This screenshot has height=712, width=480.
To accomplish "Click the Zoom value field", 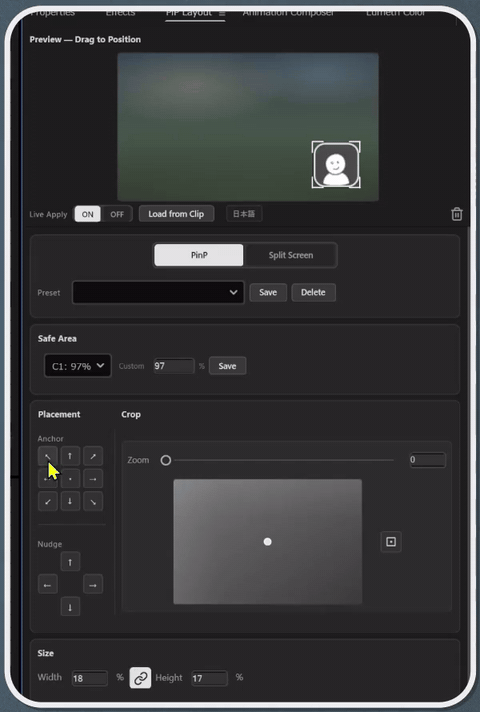I will tap(427, 460).
